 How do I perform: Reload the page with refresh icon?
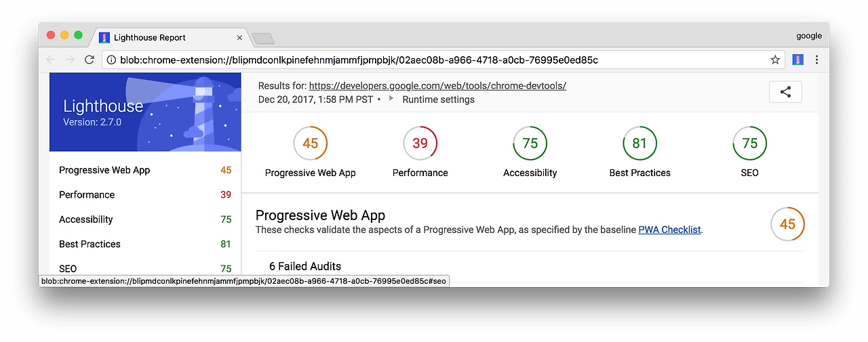(89, 60)
